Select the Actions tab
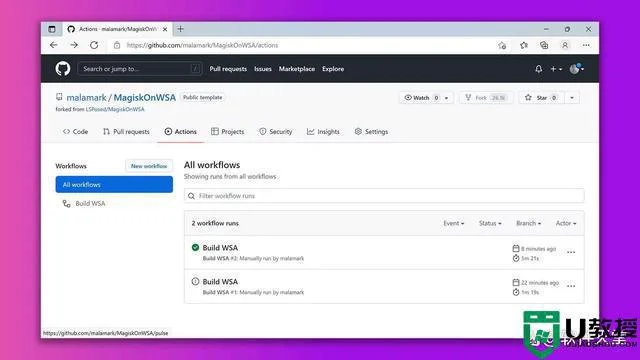 (180, 131)
